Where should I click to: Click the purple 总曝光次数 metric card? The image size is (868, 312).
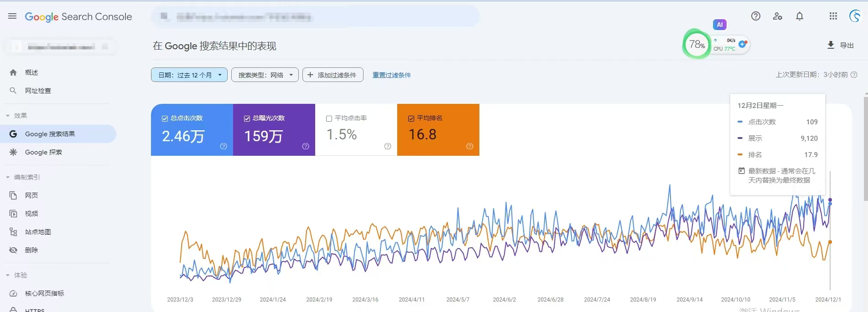(x=274, y=130)
